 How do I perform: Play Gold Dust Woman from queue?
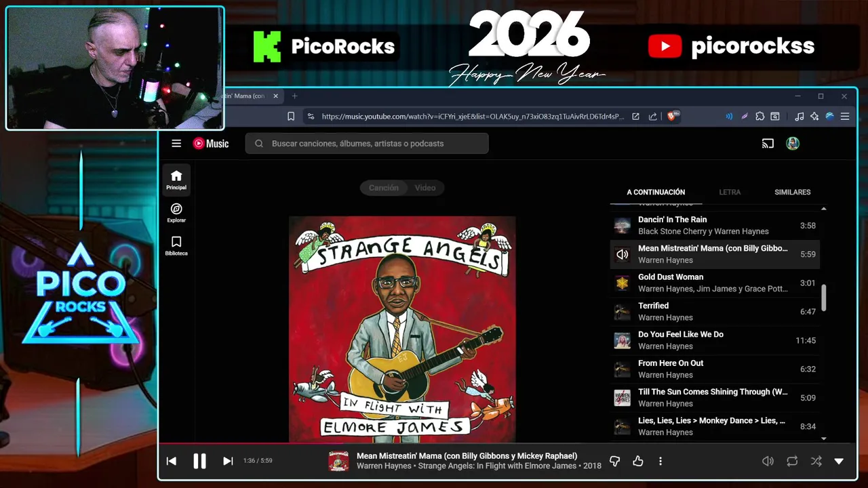715,283
